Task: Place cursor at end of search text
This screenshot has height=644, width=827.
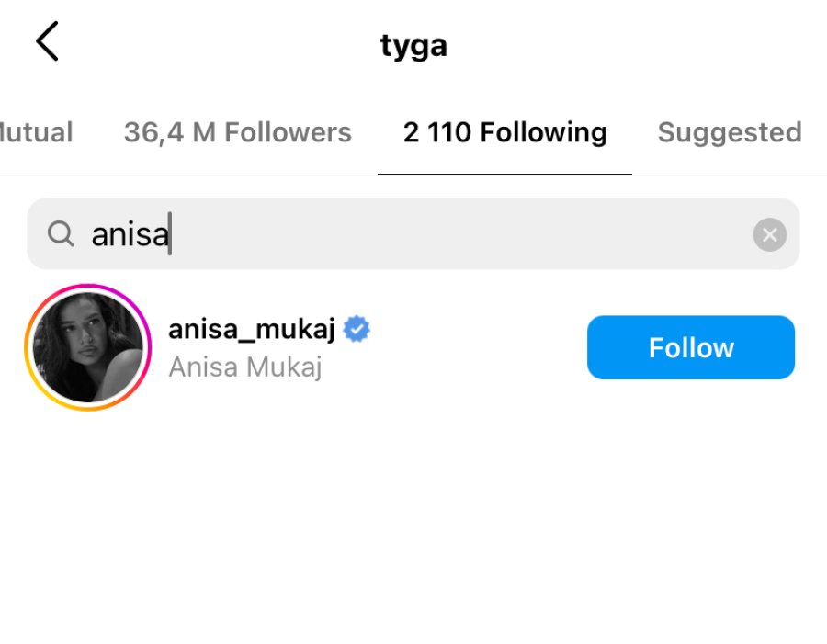Action: click(170, 233)
